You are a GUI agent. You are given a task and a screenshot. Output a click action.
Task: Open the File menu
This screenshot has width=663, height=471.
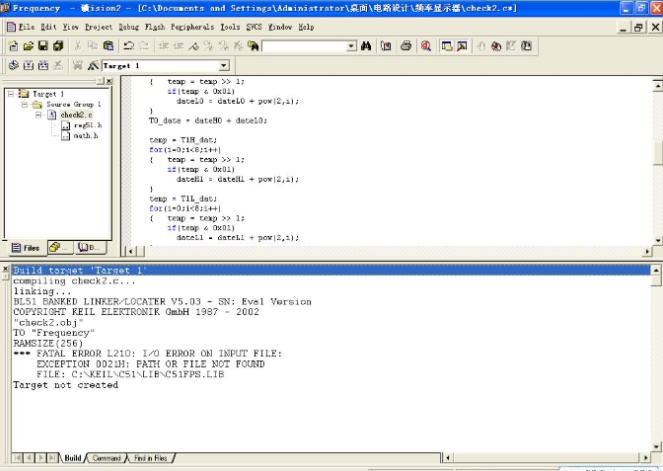tap(26, 27)
